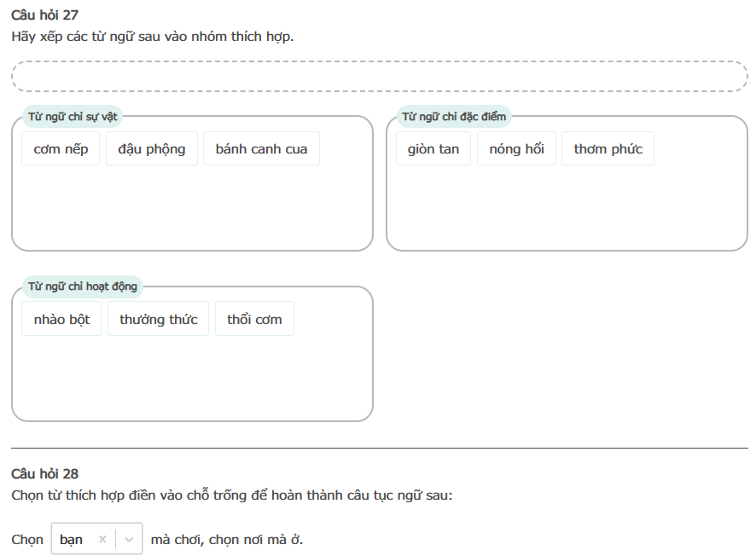Click the 'Từ ngữ chỉ sự vật' group label
Image resolution: width=756 pixels, height=556 pixels.
click(73, 116)
